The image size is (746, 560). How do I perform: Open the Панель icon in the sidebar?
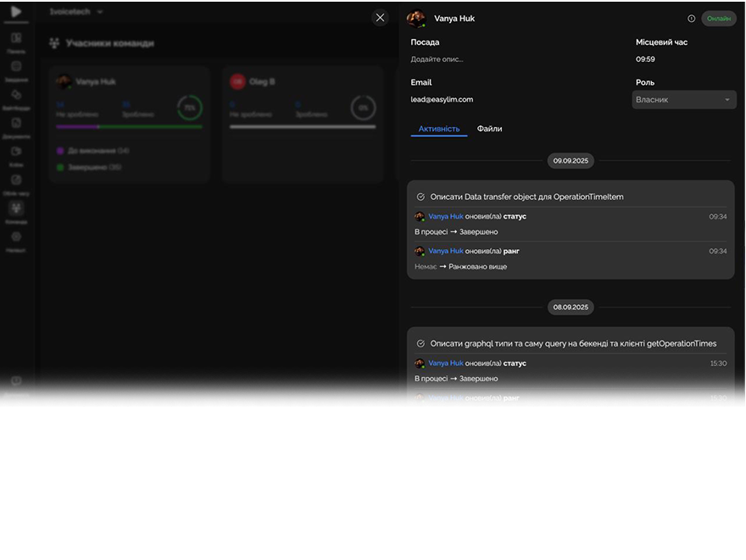coord(16,39)
